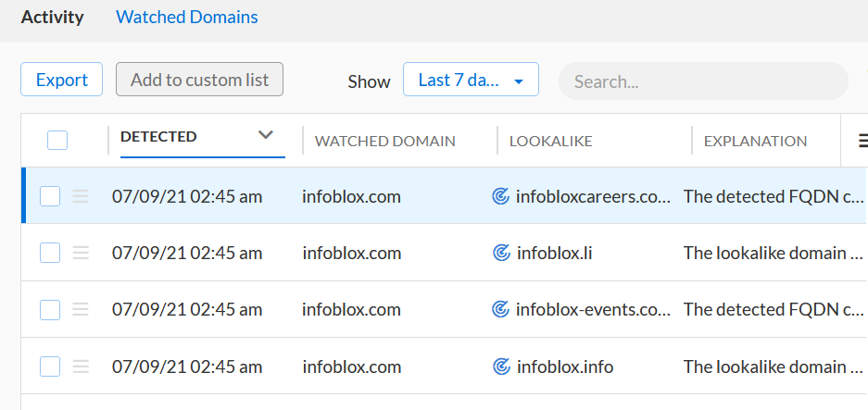This screenshot has width=868, height=410.
Task: Click into the Search field
Action: (x=702, y=81)
